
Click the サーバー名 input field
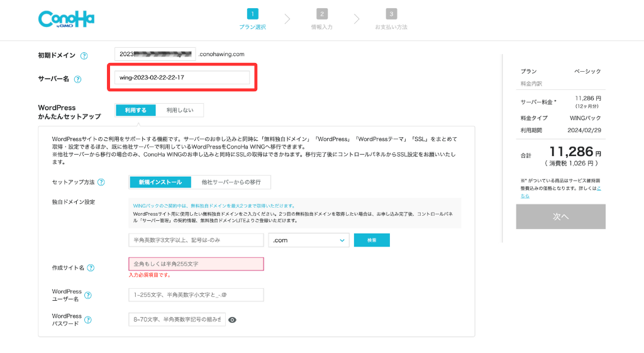click(x=182, y=77)
